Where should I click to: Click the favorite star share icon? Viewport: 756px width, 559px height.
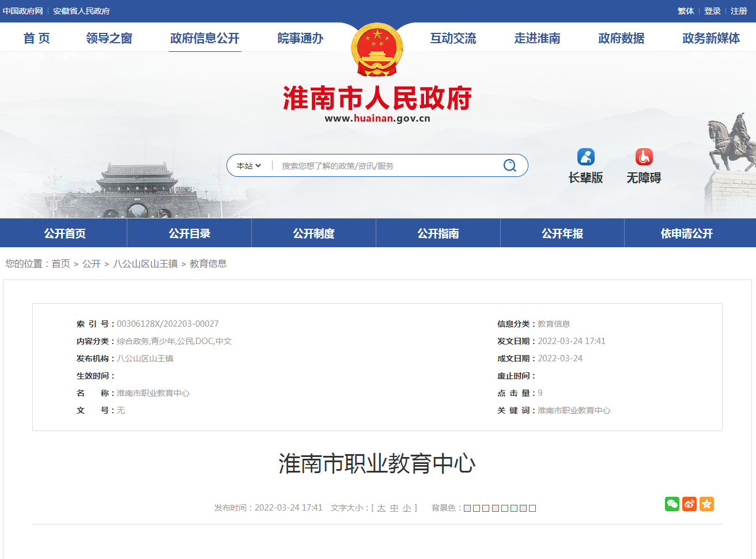pos(706,504)
